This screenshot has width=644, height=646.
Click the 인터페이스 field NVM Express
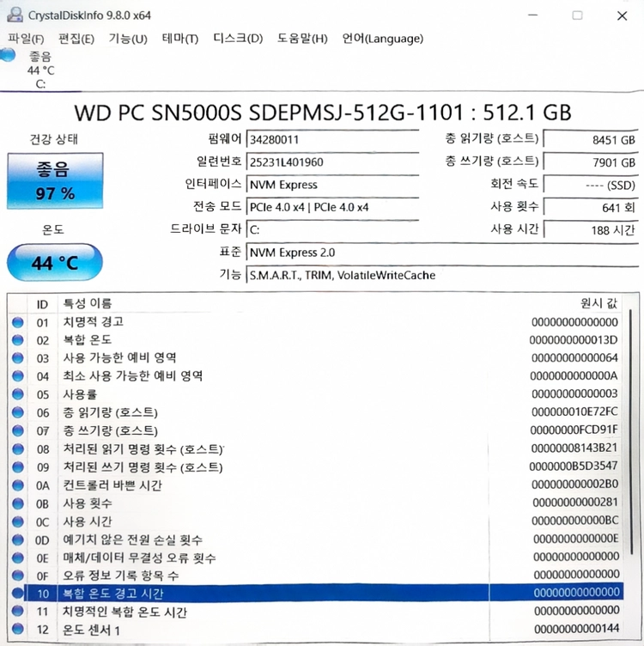point(332,185)
